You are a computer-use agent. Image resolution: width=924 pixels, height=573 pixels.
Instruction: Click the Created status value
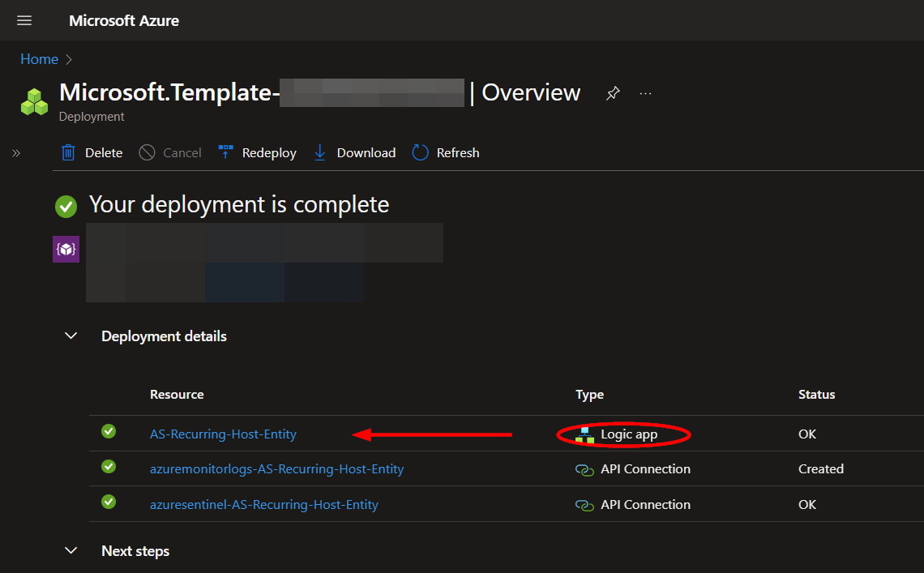(x=821, y=468)
